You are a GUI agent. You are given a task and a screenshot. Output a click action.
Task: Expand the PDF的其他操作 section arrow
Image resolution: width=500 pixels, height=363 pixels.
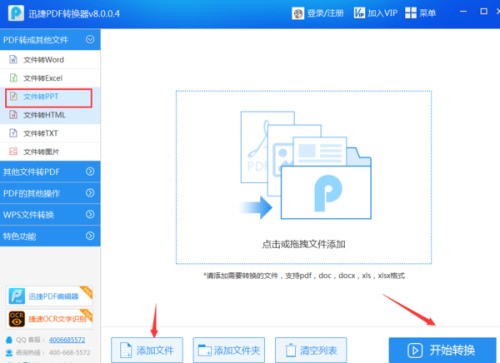click(90, 193)
